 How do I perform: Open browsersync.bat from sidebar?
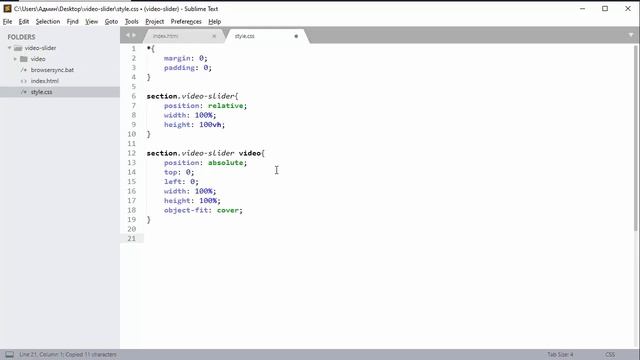pos(52,70)
